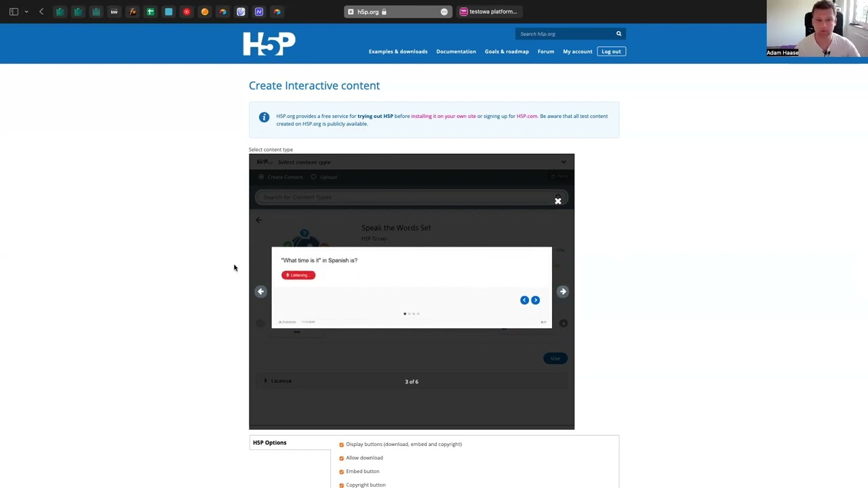Image resolution: width=868 pixels, height=488 pixels.
Task: Open Goals & roadmap page
Action: [507, 52]
